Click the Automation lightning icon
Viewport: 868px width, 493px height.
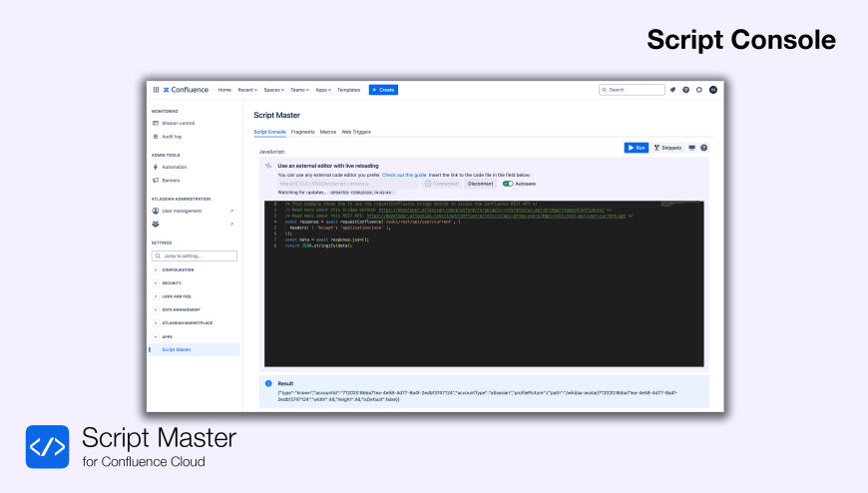point(156,167)
